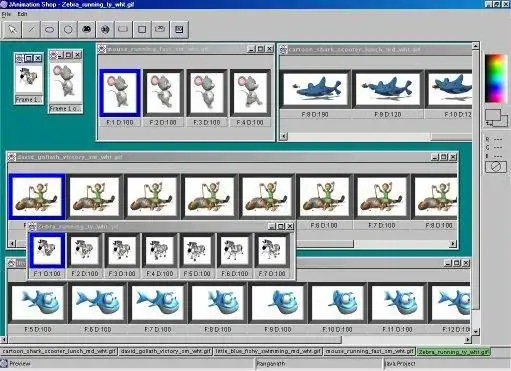
Task: Select blue fish frame F:11 D:100
Action: pyautogui.click(x=397, y=303)
